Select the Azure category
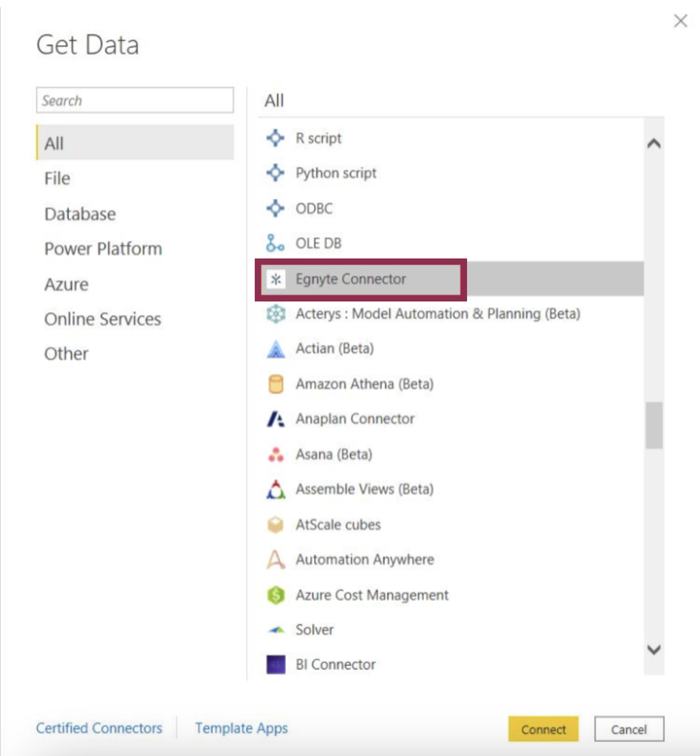 click(x=67, y=284)
